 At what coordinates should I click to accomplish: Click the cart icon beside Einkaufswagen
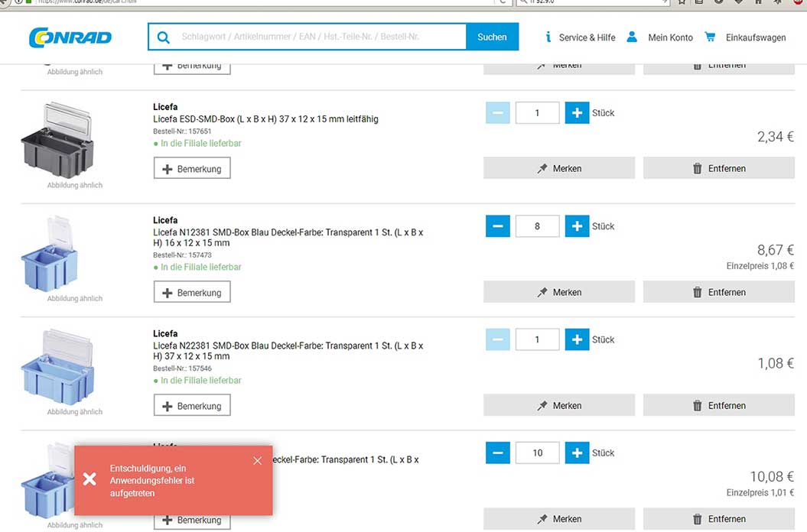click(710, 37)
